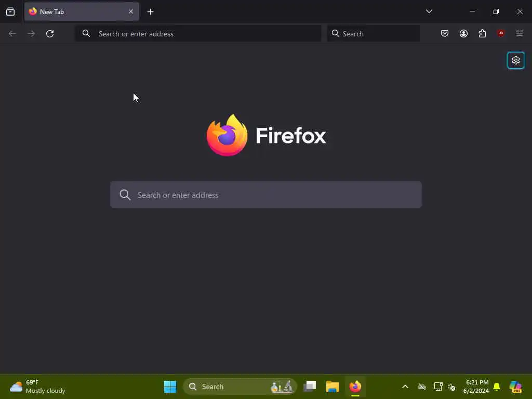Open the notifications bell icon
This screenshot has height=399, width=532.
(497, 387)
